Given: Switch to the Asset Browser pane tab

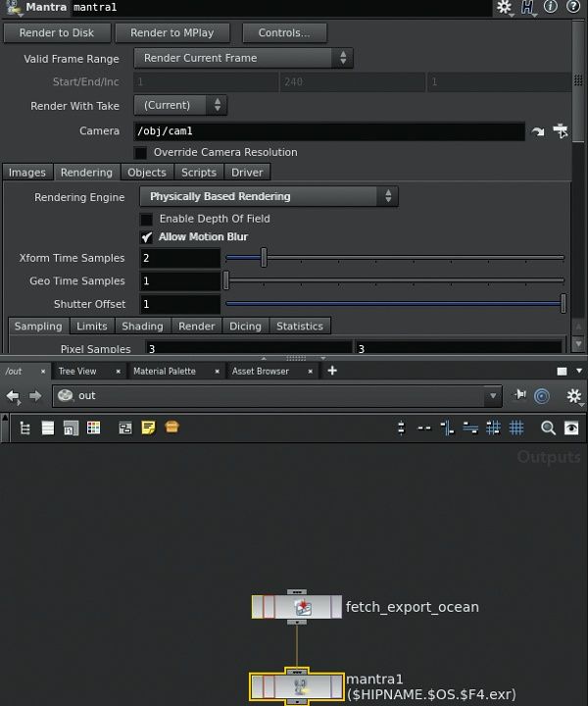Looking at the screenshot, I should pyautogui.click(x=261, y=372).
